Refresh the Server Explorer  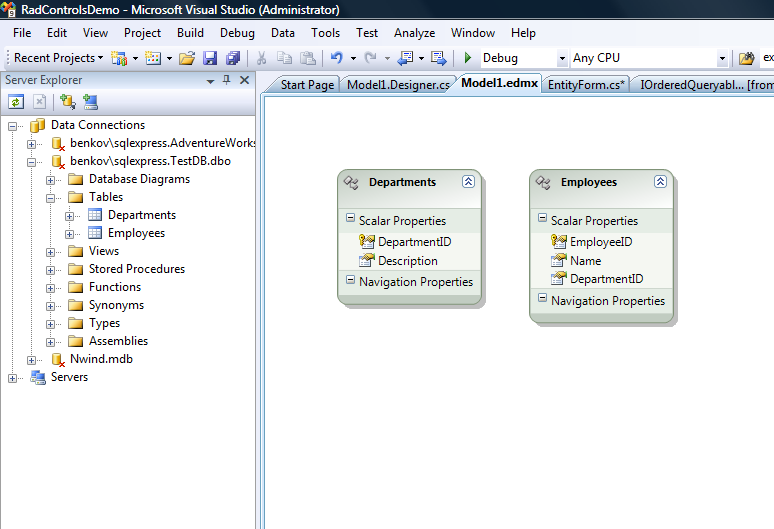point(16,102)
